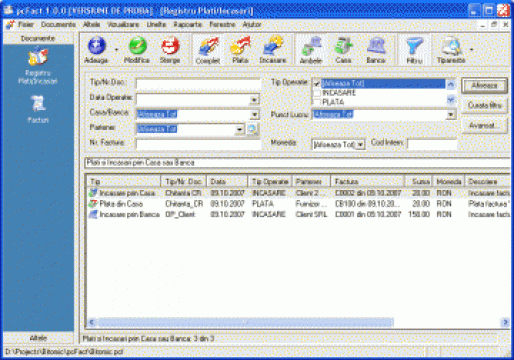The image size is (514, 360).
Task: Toggle the Afiseaza Tot checkbox in Tip Operatie
Action: [317, 83]
